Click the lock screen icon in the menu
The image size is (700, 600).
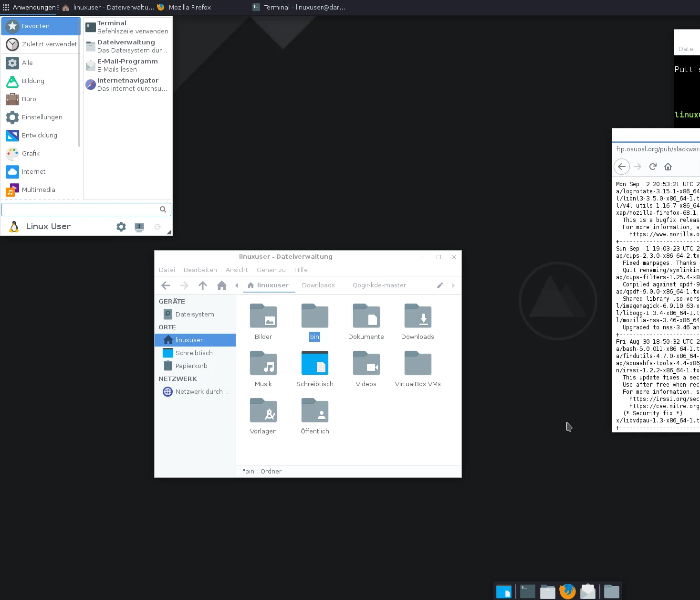pos(139,227)
